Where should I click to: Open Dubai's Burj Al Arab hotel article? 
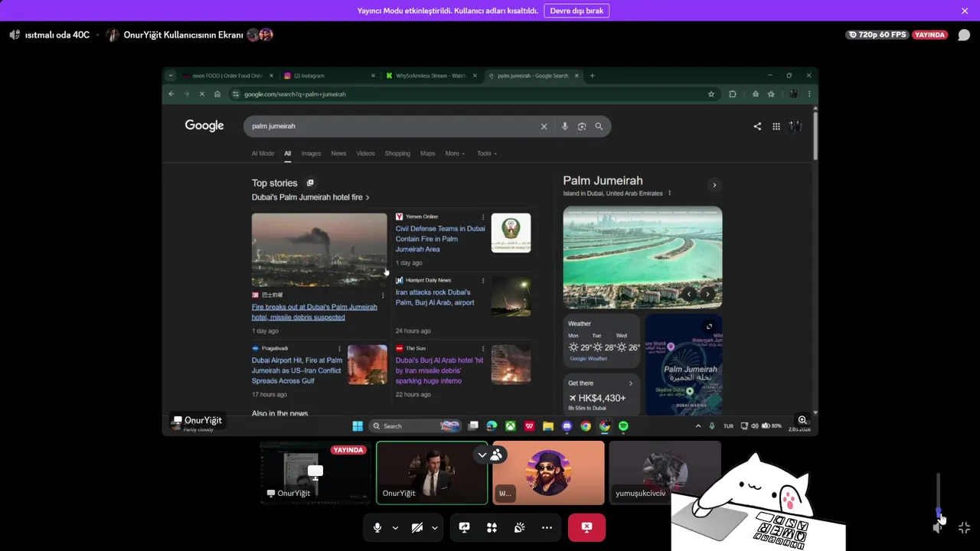click(439, 370)
